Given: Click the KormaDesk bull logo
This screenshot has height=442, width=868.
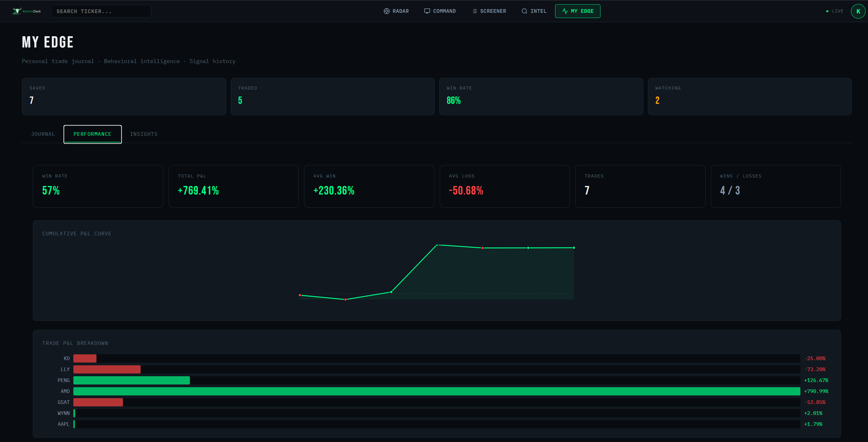Looking at the screenshot, I should (x=17, y=11).
